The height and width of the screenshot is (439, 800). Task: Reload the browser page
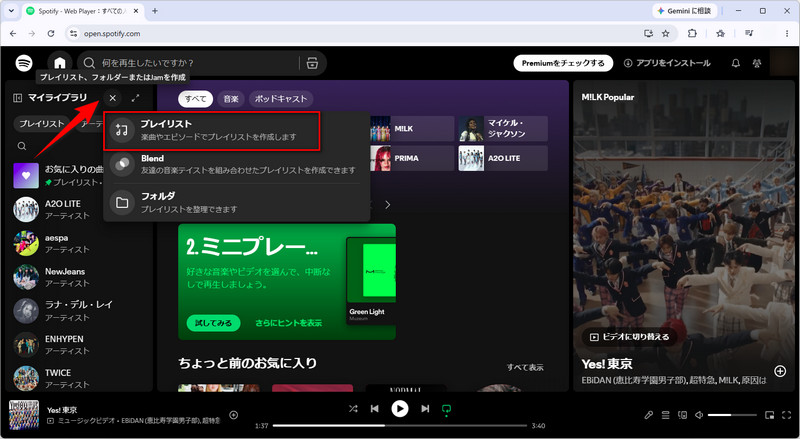51,34
